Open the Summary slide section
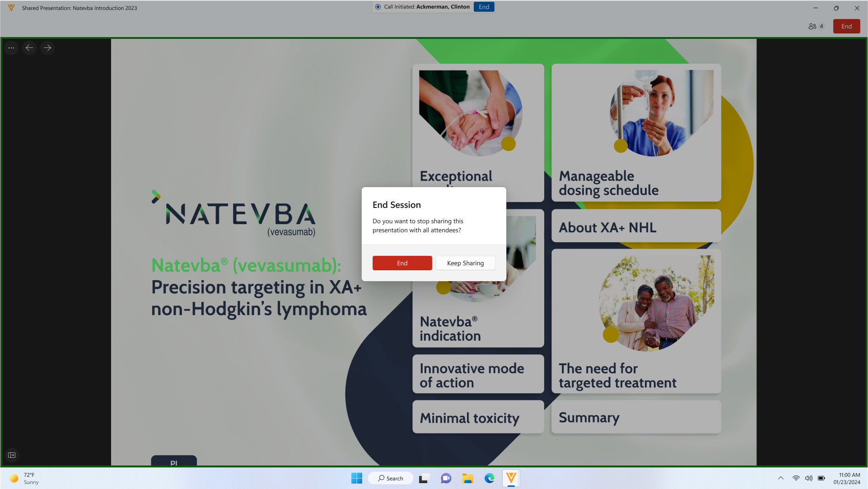Image resolution: width=868 pixels, height=489 pixels. 635,418
